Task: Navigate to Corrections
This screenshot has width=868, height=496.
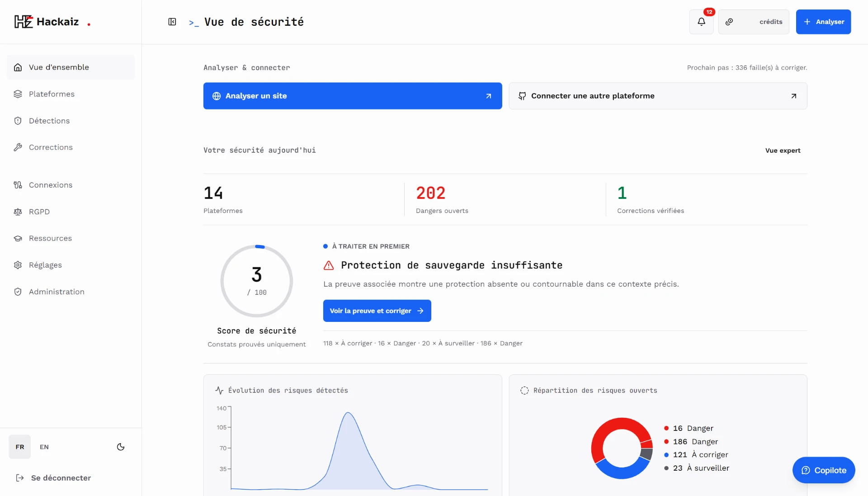Action: (71, 147)
